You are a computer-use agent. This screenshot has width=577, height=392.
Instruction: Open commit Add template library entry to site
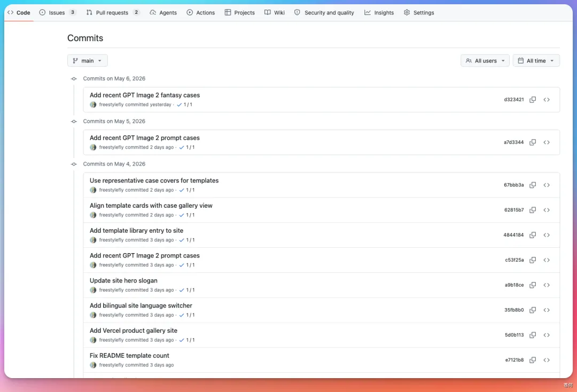[137, 231]
